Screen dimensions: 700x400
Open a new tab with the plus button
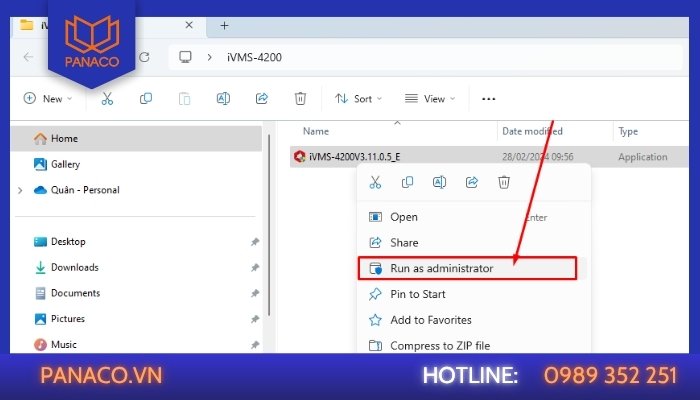pyautogui.click(x=225, y=25)
